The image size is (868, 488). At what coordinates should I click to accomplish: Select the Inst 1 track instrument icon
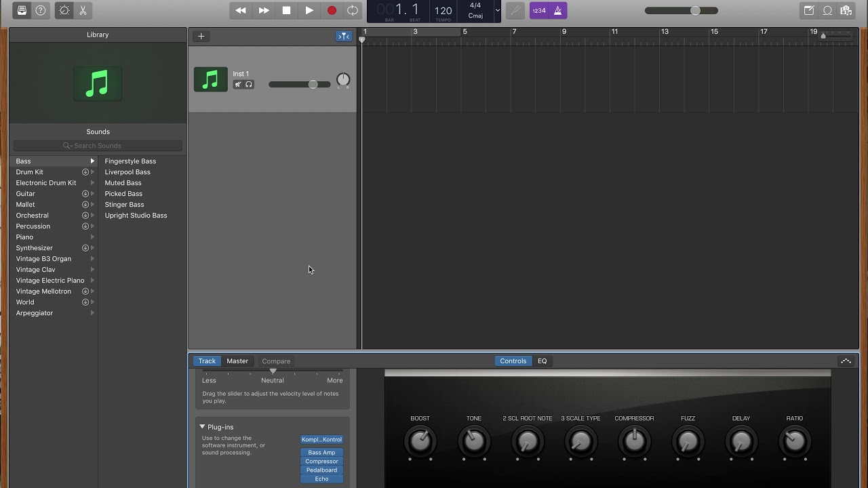[211, 79]
